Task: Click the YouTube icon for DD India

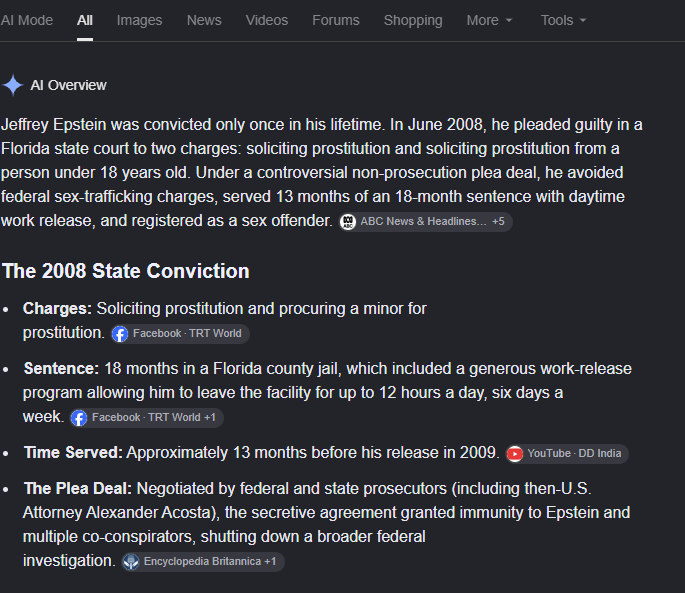Action: tap(515, 454)
